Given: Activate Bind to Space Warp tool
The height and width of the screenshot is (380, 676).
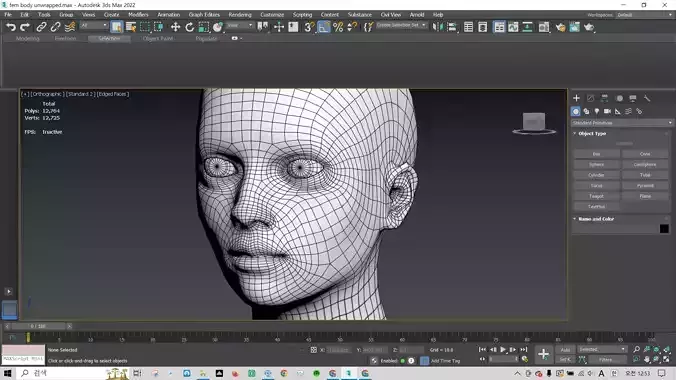Looking at the screenshot, I should pos(69,27).
